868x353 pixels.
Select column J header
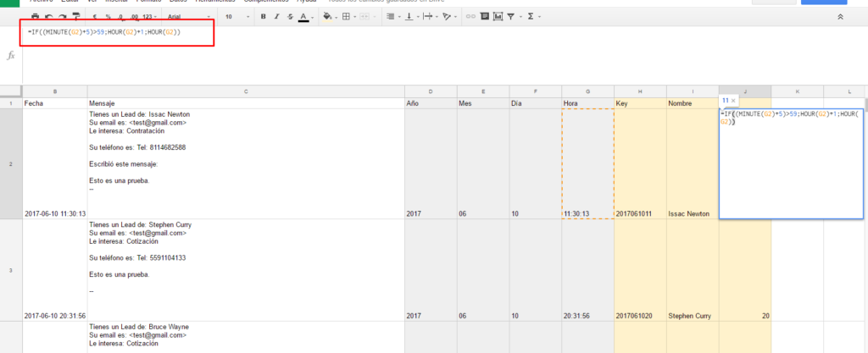[745, 91]
